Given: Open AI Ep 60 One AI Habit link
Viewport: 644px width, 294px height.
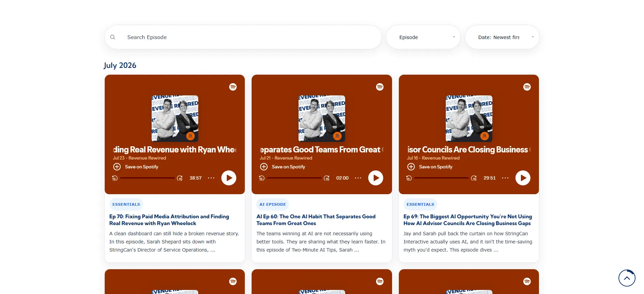Looking at the screenshot, I should 316,220.
